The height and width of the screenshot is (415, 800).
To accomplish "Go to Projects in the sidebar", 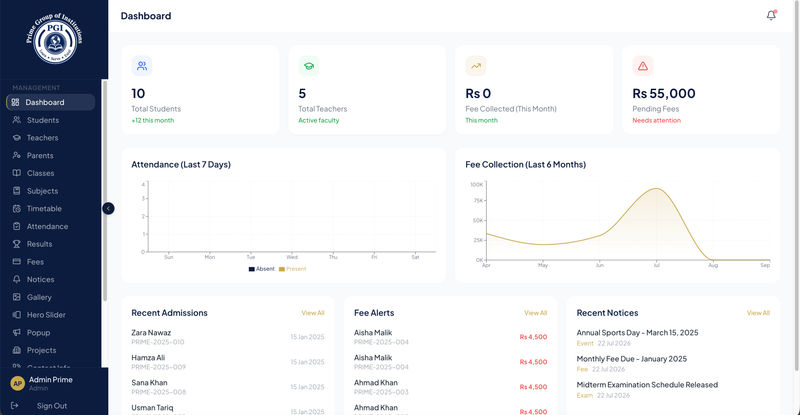I will [51, 350].
